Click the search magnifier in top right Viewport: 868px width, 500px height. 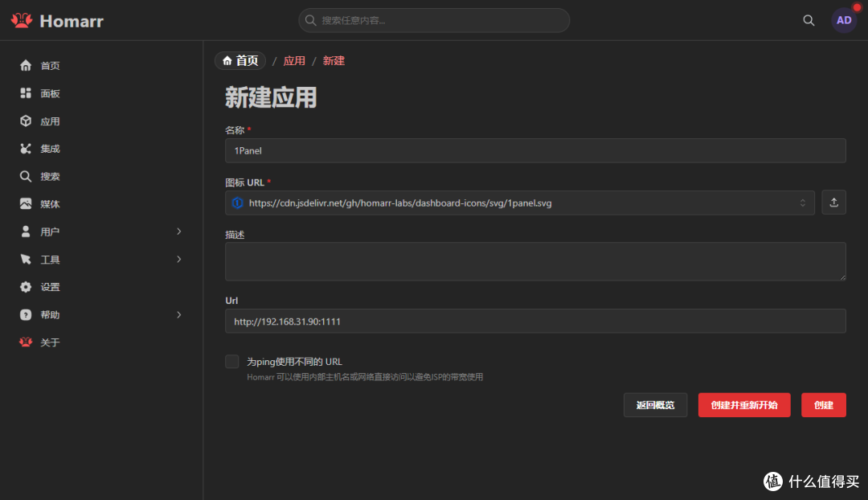coord(809,20)
